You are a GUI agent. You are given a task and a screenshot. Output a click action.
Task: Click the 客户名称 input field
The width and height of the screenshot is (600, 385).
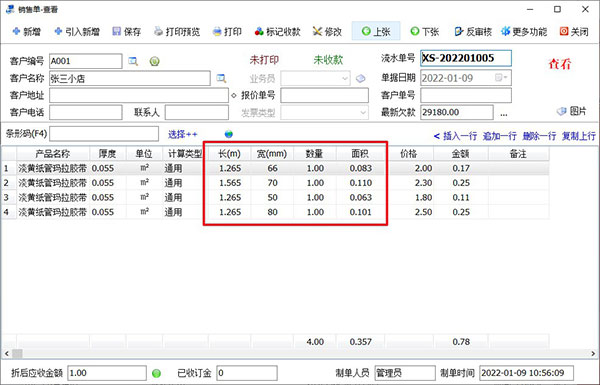pyautogui.click(x=130, y=78)
